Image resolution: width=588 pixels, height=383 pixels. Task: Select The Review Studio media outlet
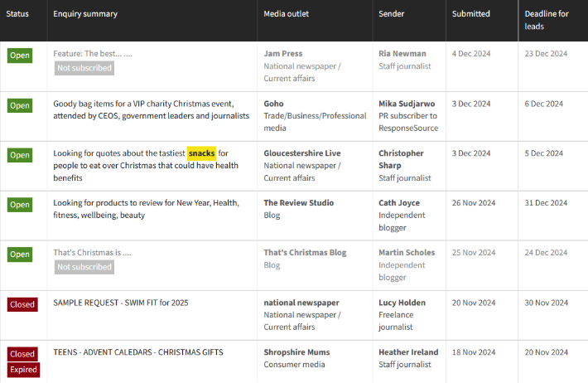pos(301,203)
